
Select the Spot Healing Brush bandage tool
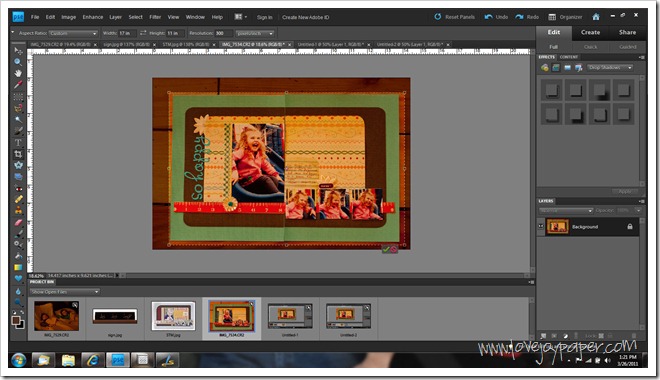click(18, 199)
